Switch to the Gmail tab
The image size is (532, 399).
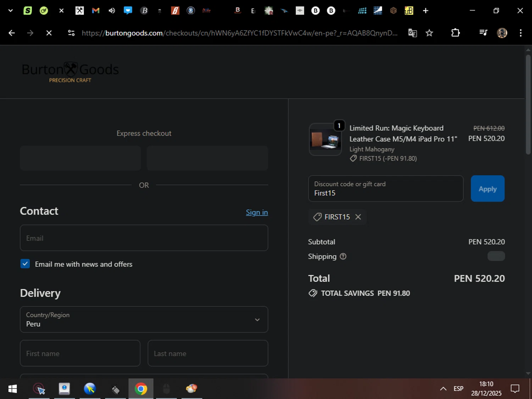[95, 11]
